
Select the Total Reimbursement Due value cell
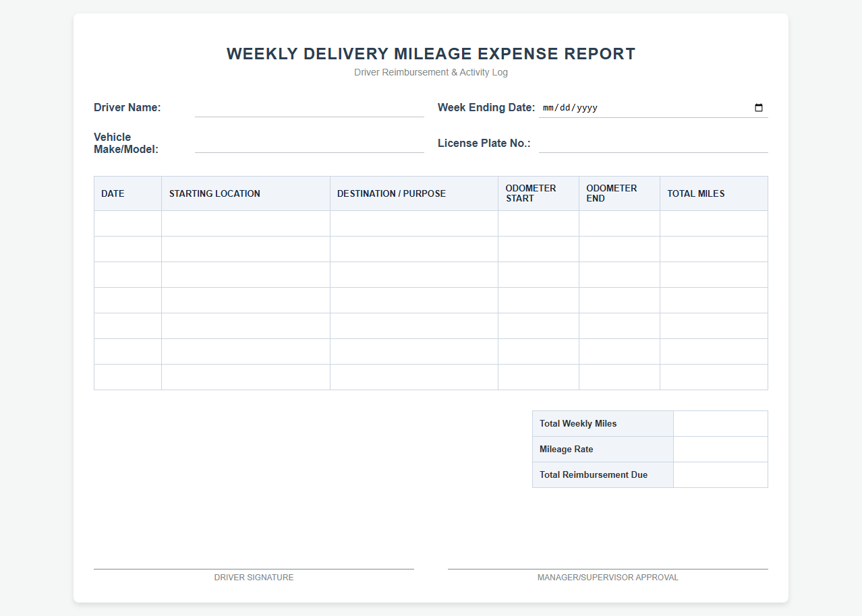720,475
